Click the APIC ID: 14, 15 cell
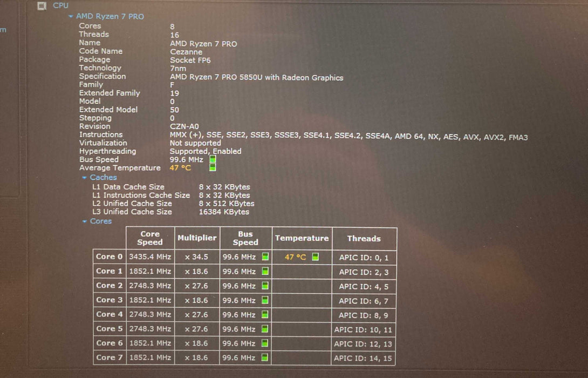 [363, 358]
